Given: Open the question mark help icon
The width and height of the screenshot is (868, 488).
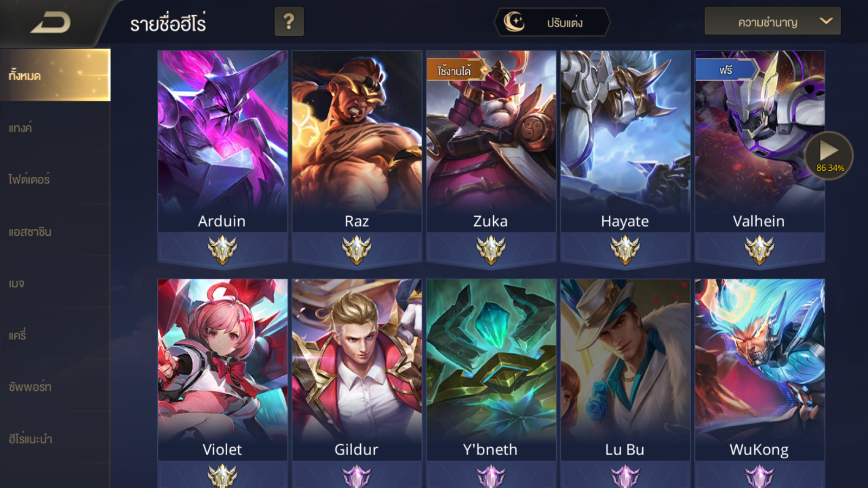Looking at the screenshot, I should coord(289,22).
